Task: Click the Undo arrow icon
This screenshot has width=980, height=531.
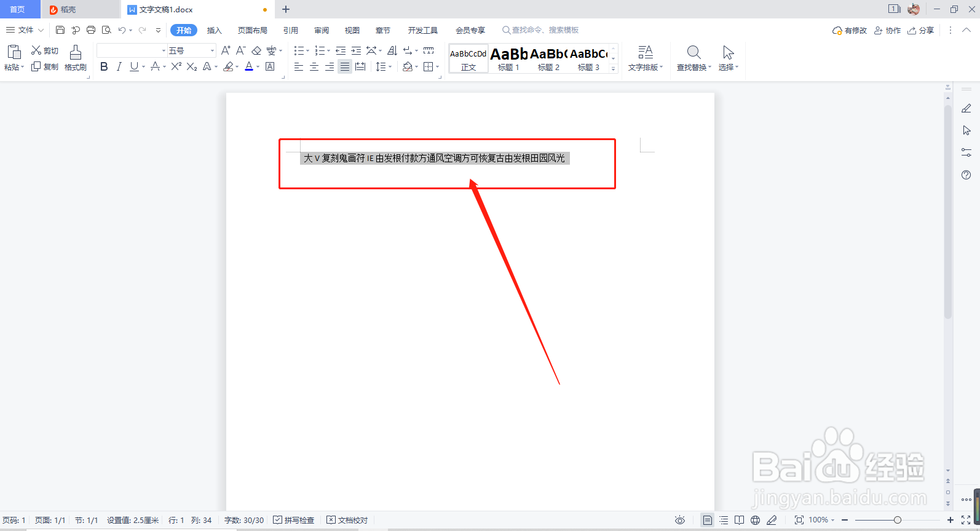Action: [122, 30]
